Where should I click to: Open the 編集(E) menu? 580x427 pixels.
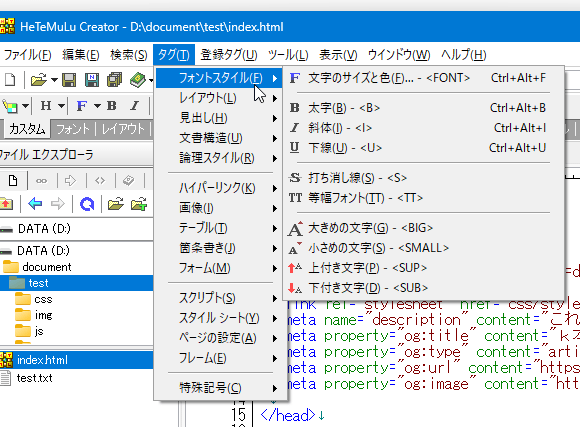click(x=81, y=55)
